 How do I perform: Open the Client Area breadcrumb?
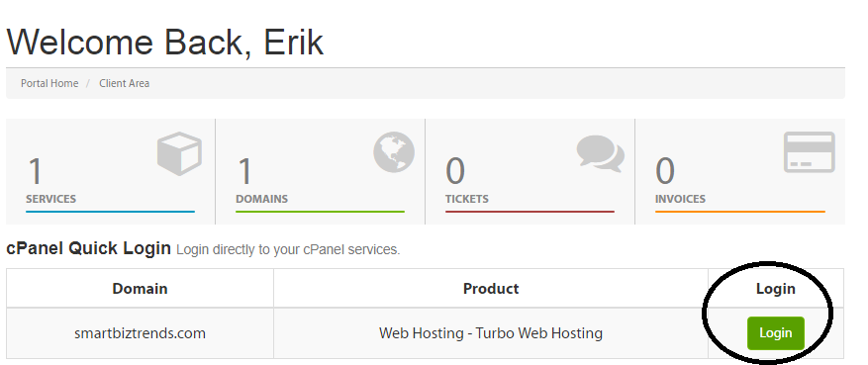[124, 83]
